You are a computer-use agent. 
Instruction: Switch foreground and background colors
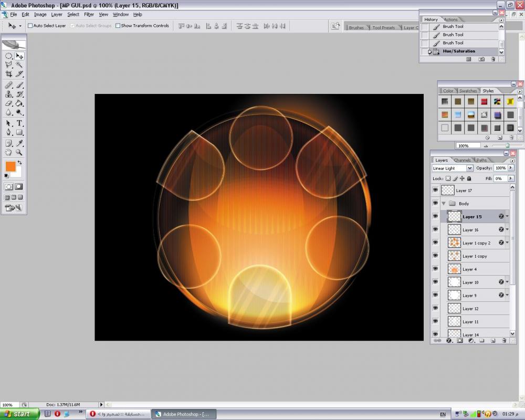pos(20,162)
